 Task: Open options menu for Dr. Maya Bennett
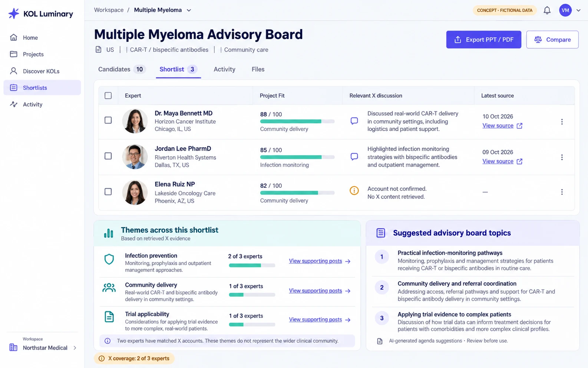pyautogui.click(x=562, y=122)
